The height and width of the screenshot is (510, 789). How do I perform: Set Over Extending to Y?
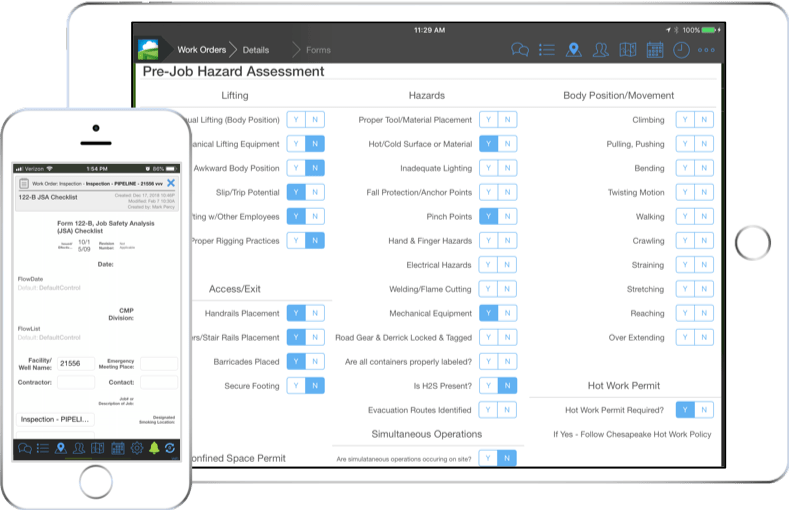[x=685, y=337]
